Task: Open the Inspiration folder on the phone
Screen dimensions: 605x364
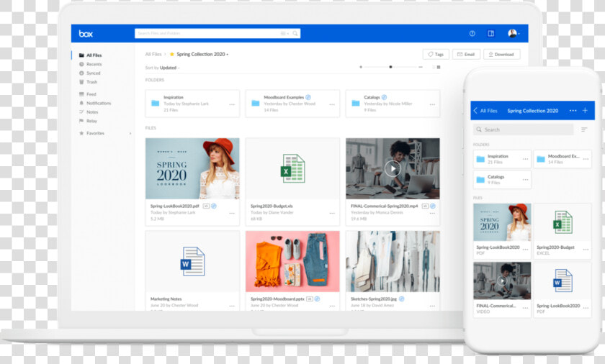Action: (x=503, y=159)
